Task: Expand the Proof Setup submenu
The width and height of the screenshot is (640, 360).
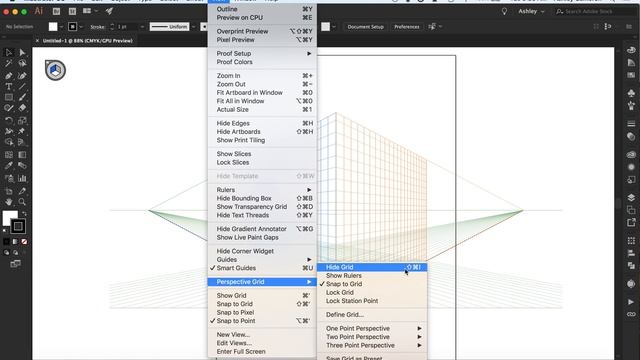Action: click(x=262, y=53)
